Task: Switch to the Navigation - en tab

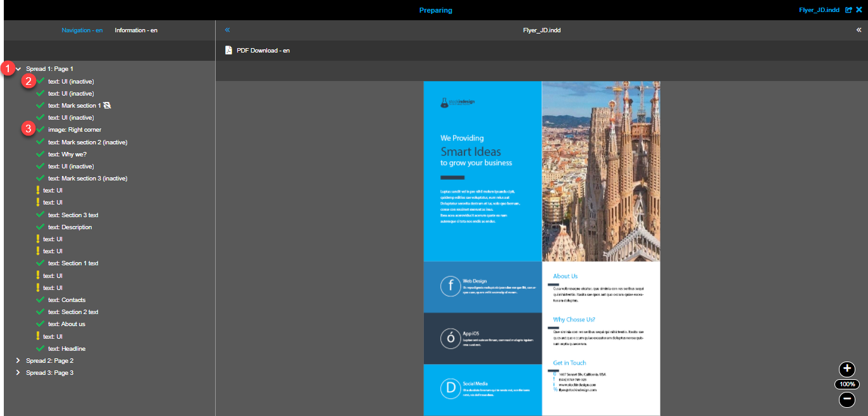Action: [82, 30]
